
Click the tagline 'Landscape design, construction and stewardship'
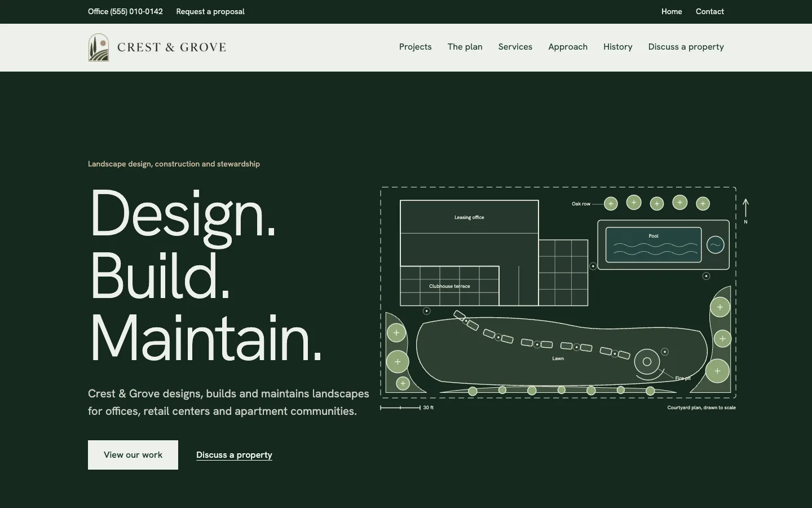(x=174, y=164)
